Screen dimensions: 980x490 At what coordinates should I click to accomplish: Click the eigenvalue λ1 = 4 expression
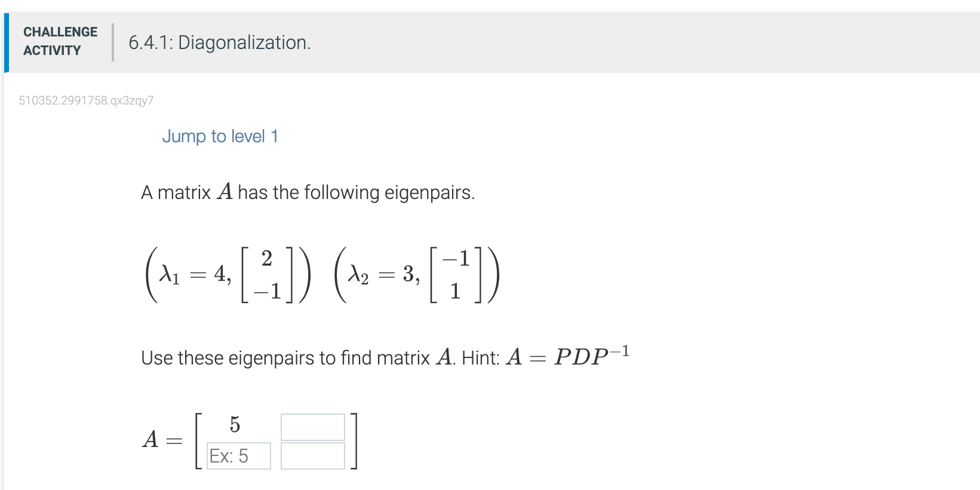(x=193, y=275)
